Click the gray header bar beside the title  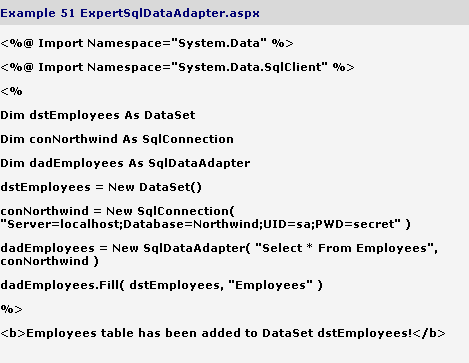[363, 13]
